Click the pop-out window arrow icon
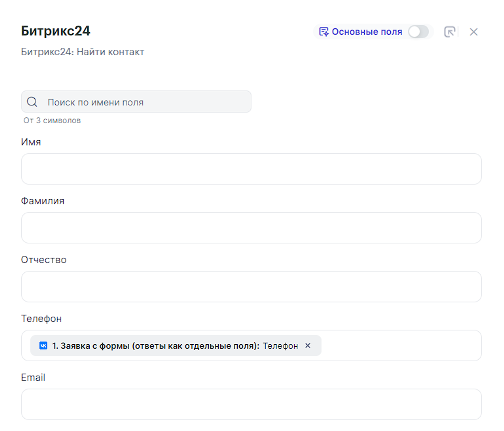 tap(450, 32)
